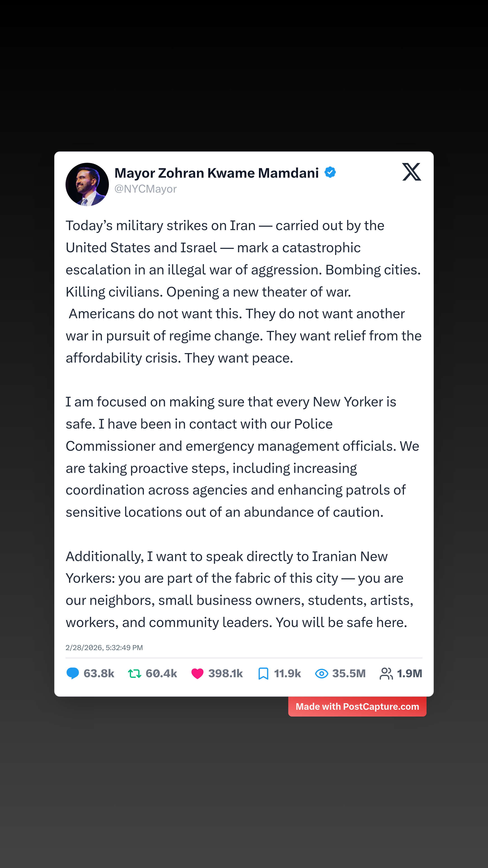Click the followers people icon
488x868 pixels.
[386, 673]
